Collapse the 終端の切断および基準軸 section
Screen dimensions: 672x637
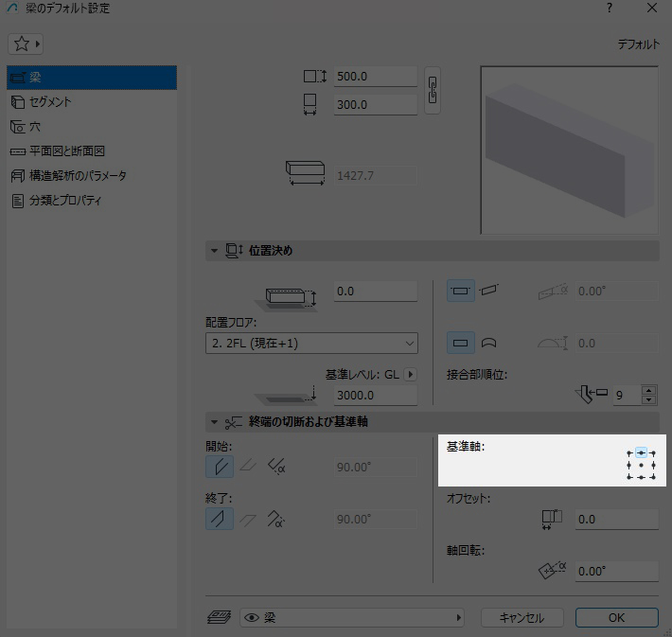pos(215,421)
